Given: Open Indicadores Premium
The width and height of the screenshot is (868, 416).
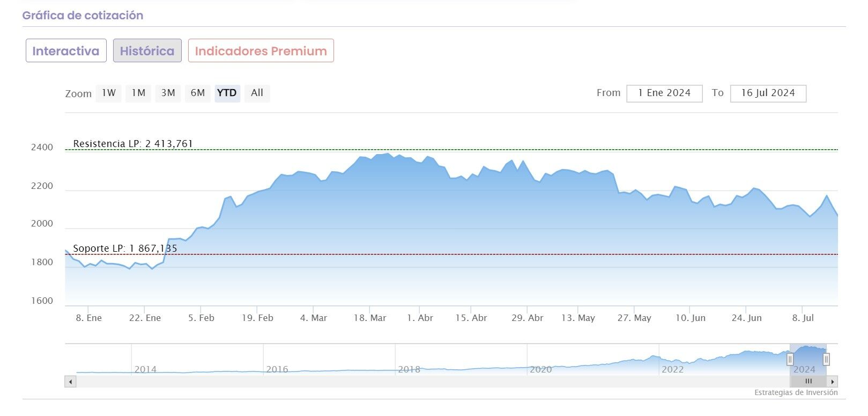Looking at the screenshot, I should pyautogui.click(x=261, y=51).
